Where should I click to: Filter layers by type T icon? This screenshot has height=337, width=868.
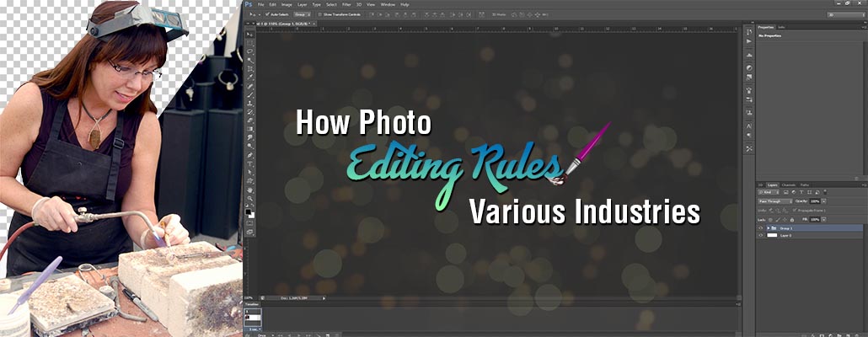[x=801, y=192]
